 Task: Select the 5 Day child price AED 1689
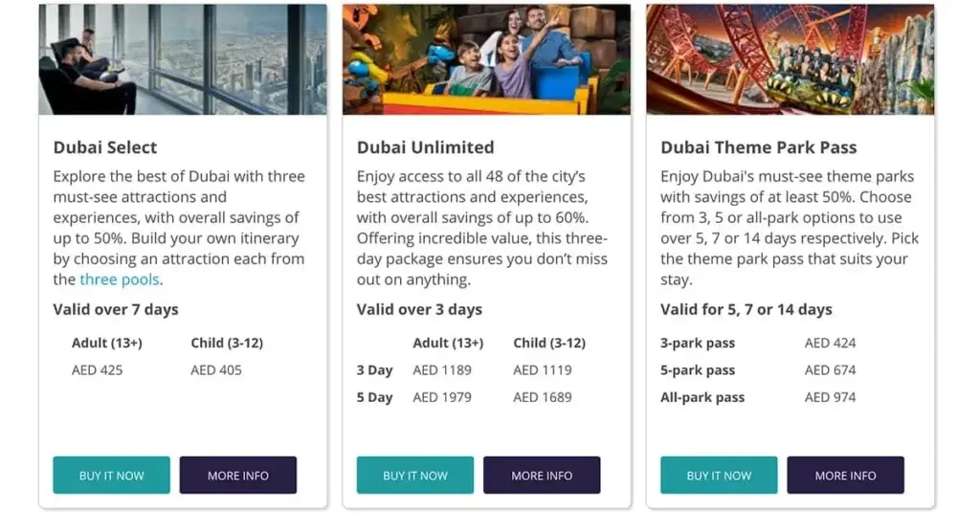coord(542,397)
